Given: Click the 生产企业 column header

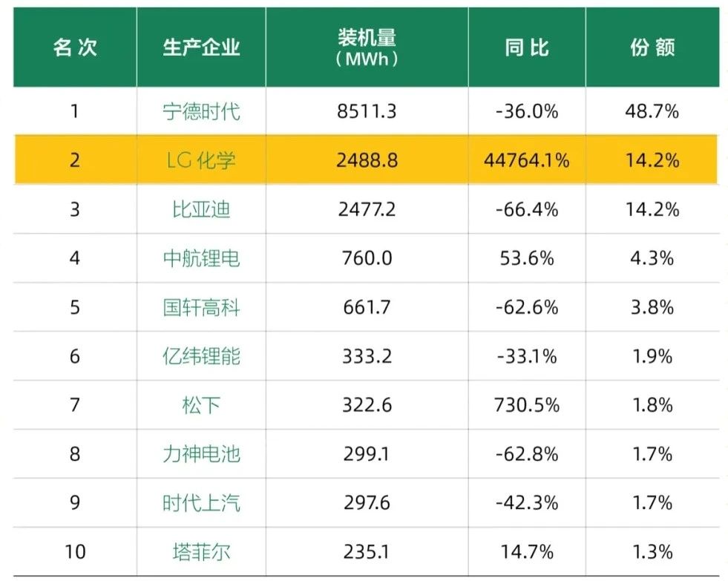Looking at the screenshot, I should (x=201, y=48).
